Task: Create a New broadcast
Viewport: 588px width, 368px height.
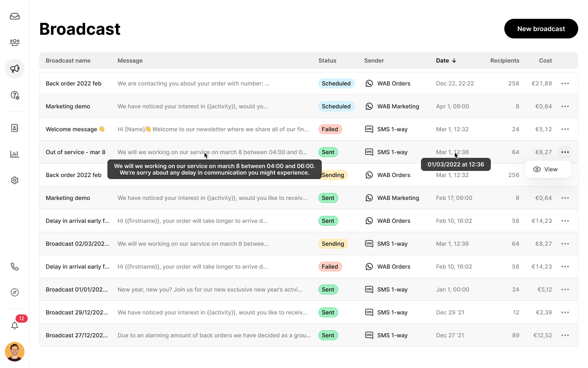Action: (541, 29)
